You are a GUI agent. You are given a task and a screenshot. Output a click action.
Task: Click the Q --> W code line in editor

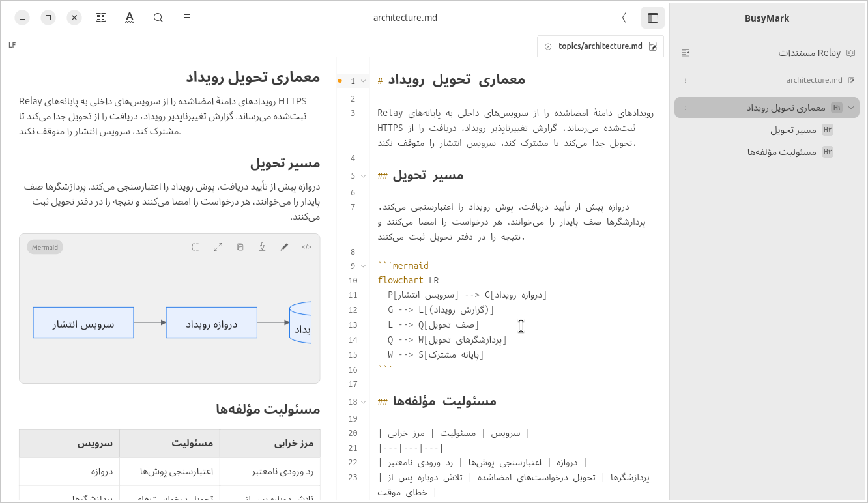point(447,340)
